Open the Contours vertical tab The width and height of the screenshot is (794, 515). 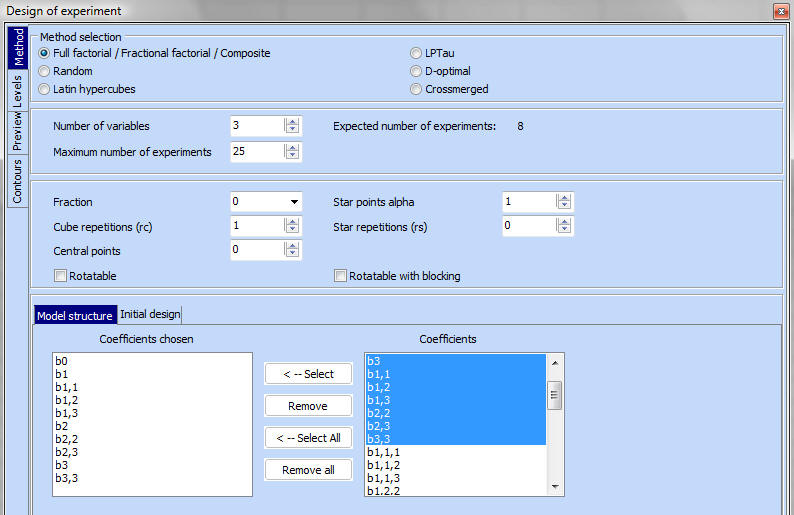17,180
